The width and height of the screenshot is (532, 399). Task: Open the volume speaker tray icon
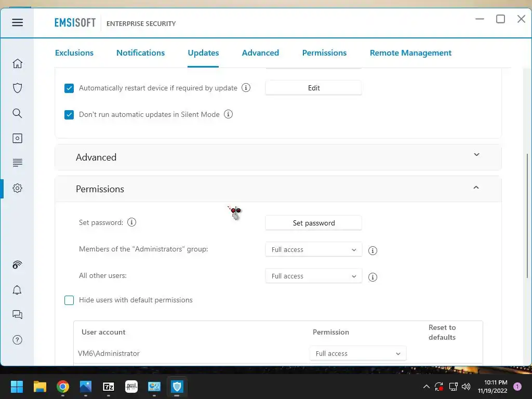tap(466, 387)
